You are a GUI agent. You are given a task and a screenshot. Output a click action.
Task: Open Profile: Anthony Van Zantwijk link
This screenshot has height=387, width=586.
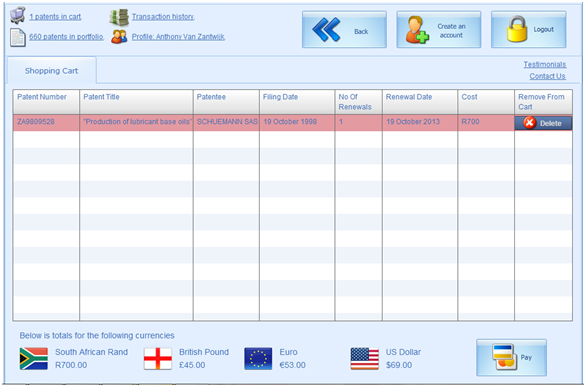[x=178, y=37]
